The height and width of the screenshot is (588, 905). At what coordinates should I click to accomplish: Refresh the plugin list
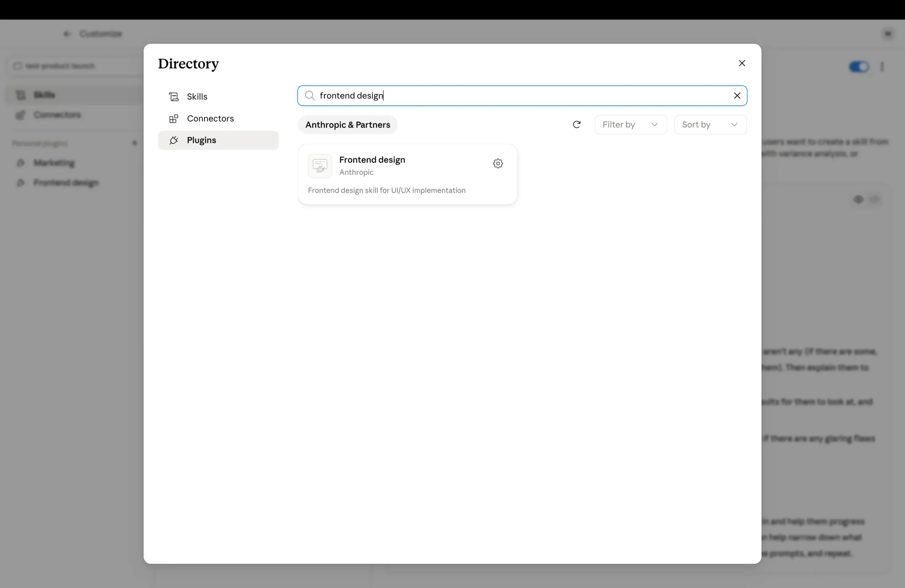(577, 124)
